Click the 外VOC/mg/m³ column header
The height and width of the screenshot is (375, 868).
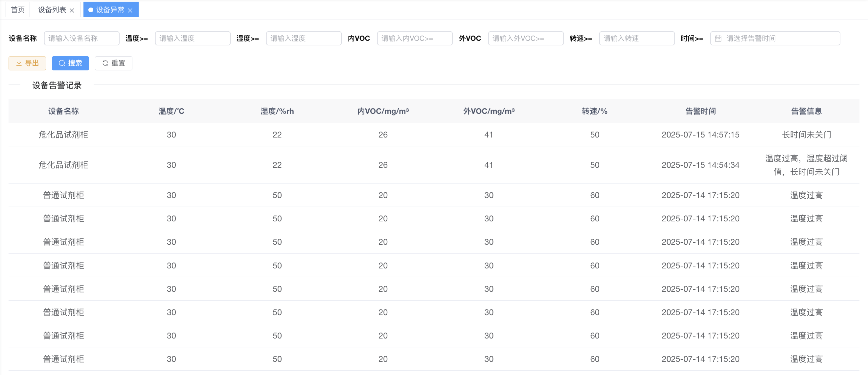coord(489,111)
